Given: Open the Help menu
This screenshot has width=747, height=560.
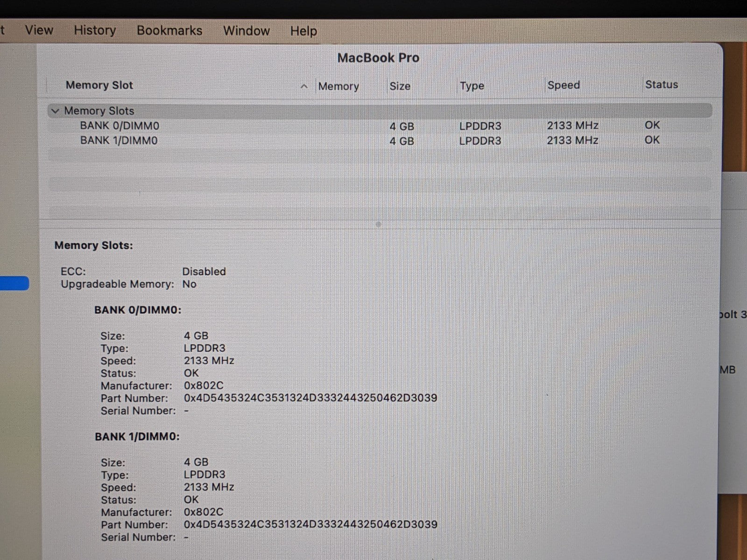Looking at the screenshot, I should click(x=303, y=31).
